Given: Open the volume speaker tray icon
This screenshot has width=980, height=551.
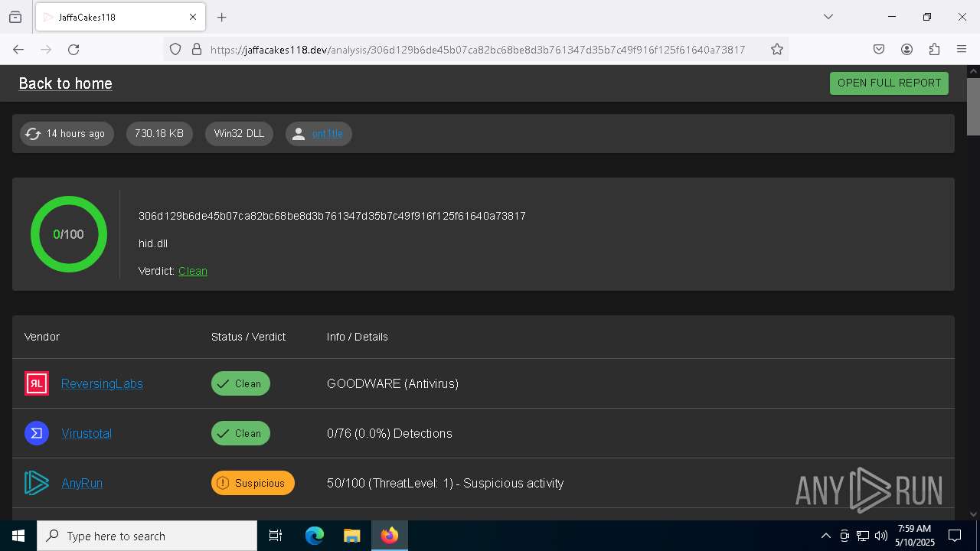Looking at the screenshot, I should (x=881, y=536).
